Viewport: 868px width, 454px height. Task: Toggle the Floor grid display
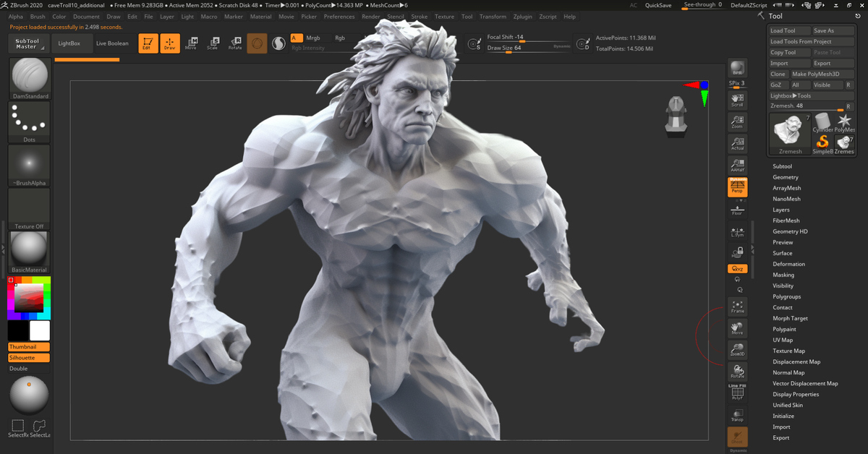click(x=737, y=210)
